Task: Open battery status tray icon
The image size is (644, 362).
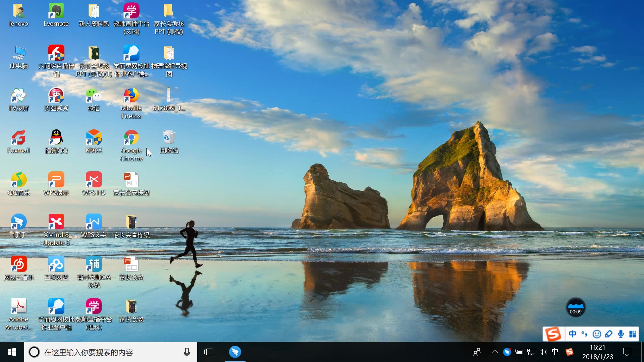Action: click(x=519, y=352)
